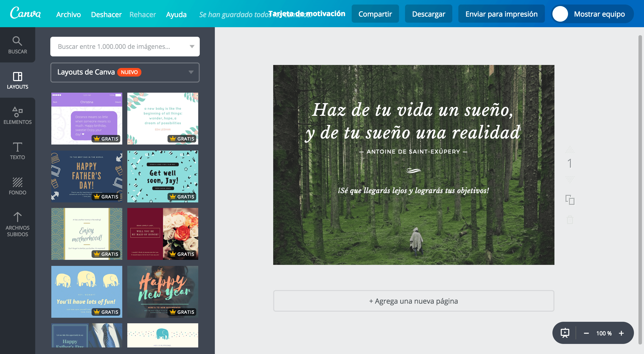The width and height of the screenshot is (644, 354).
Task: Click the Tarjeta de motivación design title
Action: pyautogui.click(x=307, y=13)
